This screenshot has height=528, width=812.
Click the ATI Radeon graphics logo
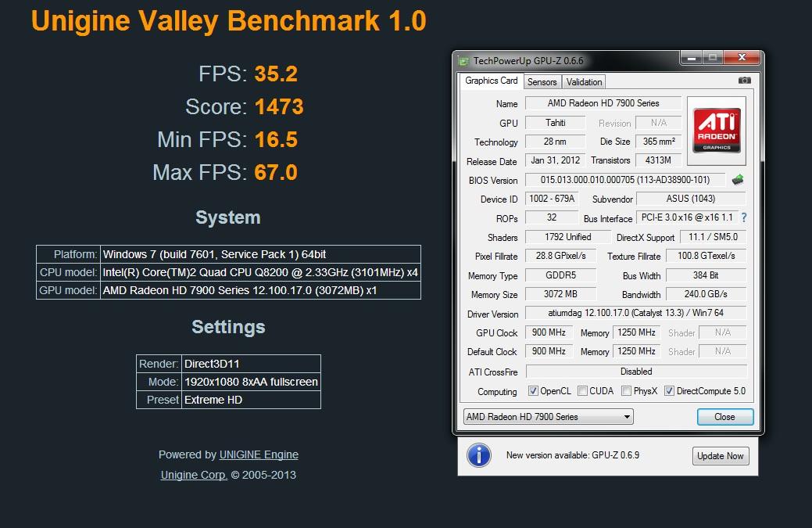click(x=716, y=131)
